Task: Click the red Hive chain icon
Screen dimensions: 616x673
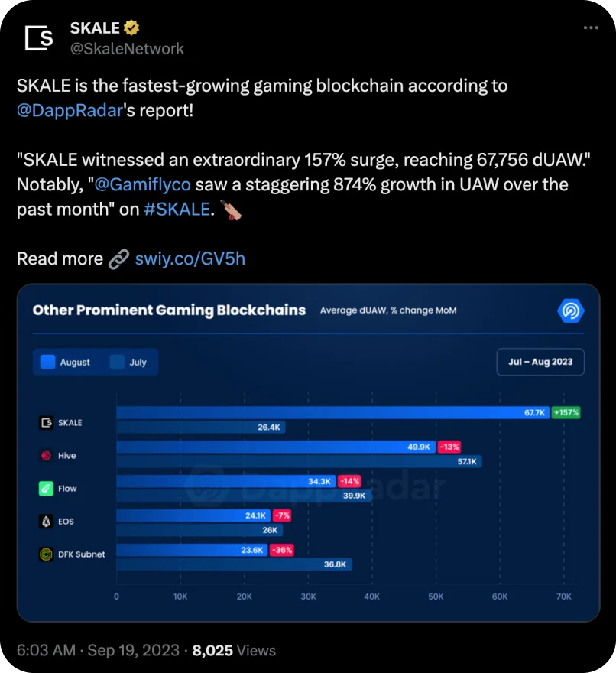Action: [x=46, y=456]
